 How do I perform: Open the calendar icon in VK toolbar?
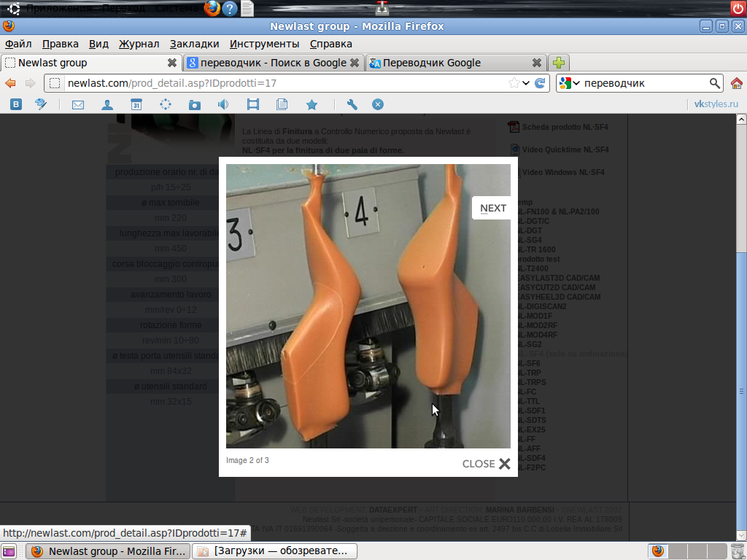136,104
